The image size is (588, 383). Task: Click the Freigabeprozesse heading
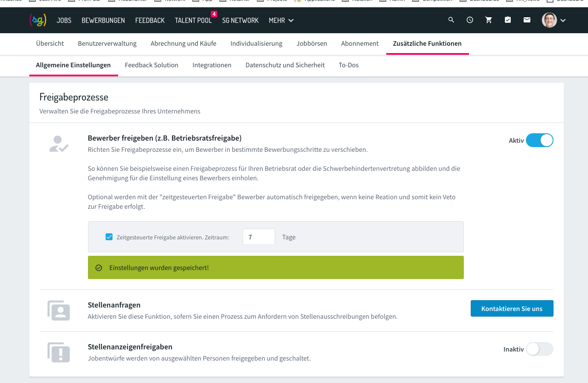[x=74, y=97]
